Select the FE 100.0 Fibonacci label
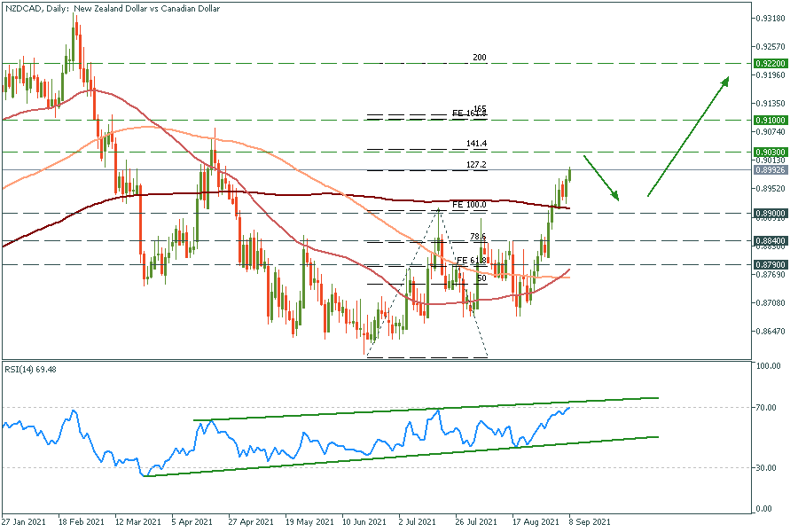 (x=471, y=205)
